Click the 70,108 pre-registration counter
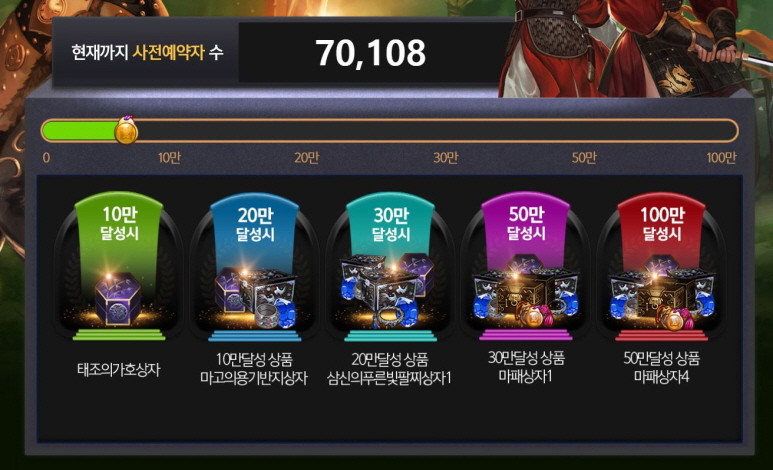 [x=370, y=53]
